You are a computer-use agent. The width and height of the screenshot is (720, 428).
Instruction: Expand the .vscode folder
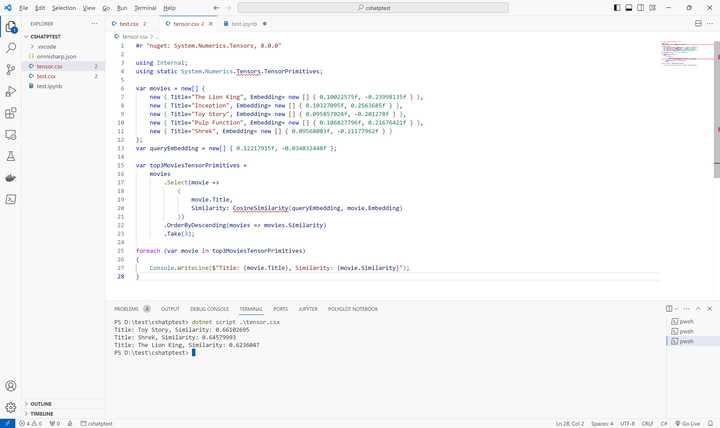[62, 46]
